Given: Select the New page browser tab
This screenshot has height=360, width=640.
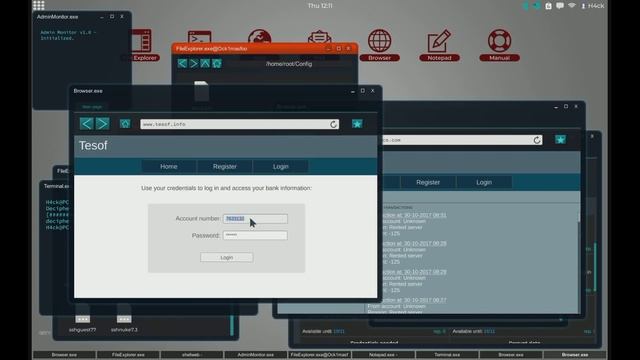Looking at the screenshot, I should 92,107.
